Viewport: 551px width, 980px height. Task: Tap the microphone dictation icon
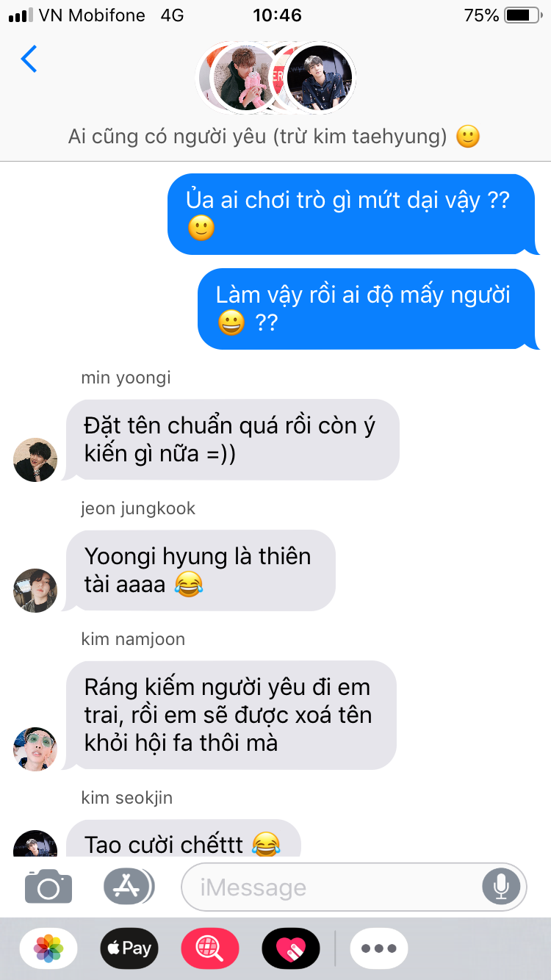coord(501,887)
